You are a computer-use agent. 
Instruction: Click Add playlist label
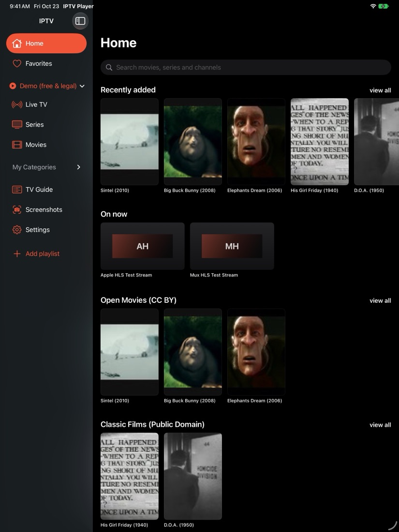43,254
